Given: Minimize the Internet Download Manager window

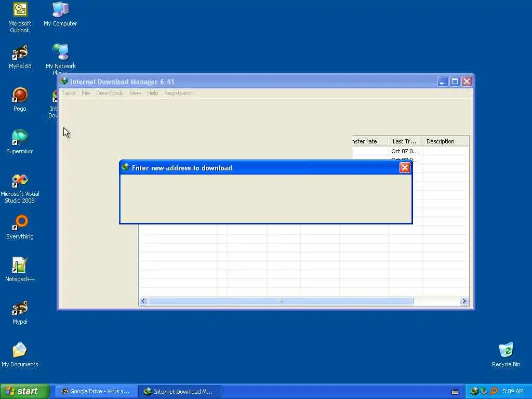Looking at the screenshot, I should click(443, 82).
